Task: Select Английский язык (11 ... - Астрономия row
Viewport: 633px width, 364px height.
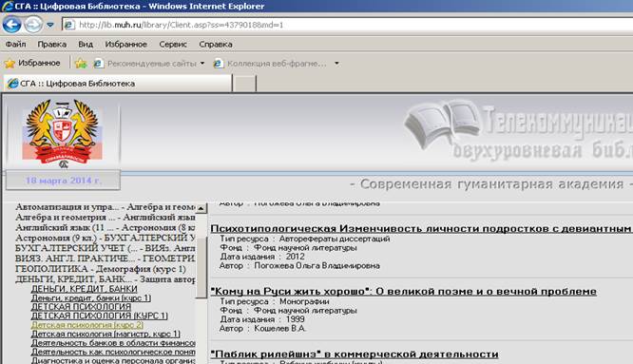Action: click(x=105, y=227)
